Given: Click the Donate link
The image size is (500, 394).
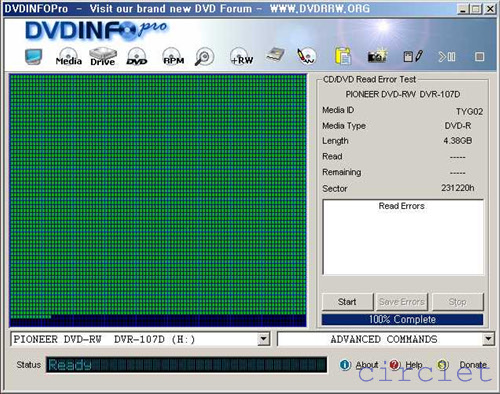Looking at the screenshot, I should [473, 365].
